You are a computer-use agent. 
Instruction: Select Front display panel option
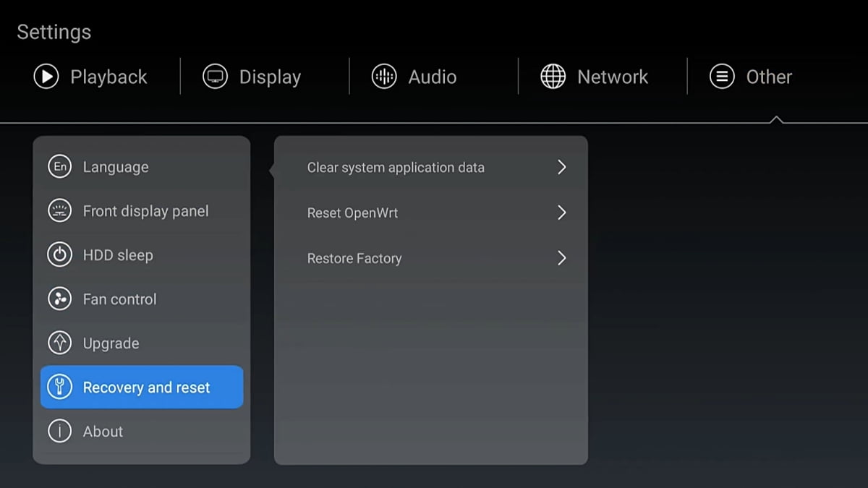pyautogui.click(x=142, y=211)
